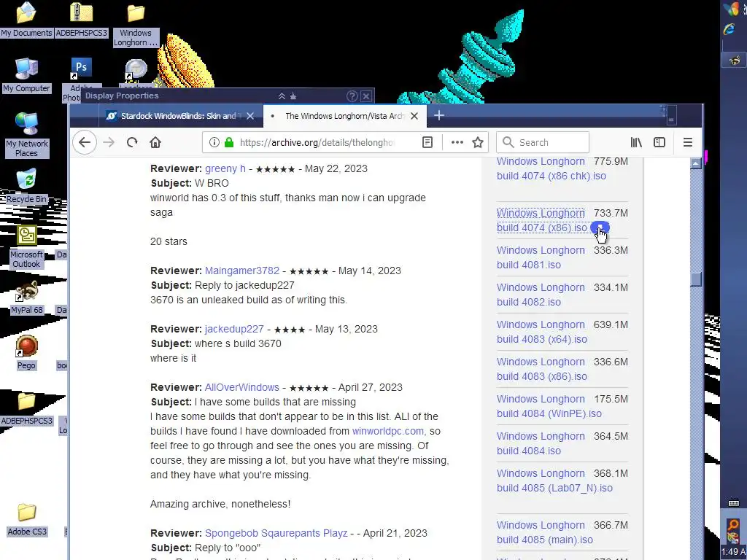Show site information icon in address bar
This screenshot has width=747, height=560.
click(x=214, y=142)
